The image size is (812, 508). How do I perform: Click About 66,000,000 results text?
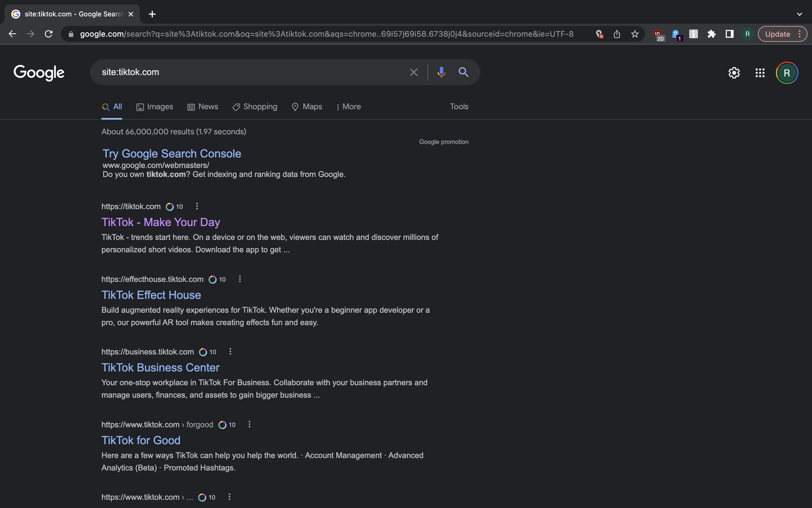[174, 132]
